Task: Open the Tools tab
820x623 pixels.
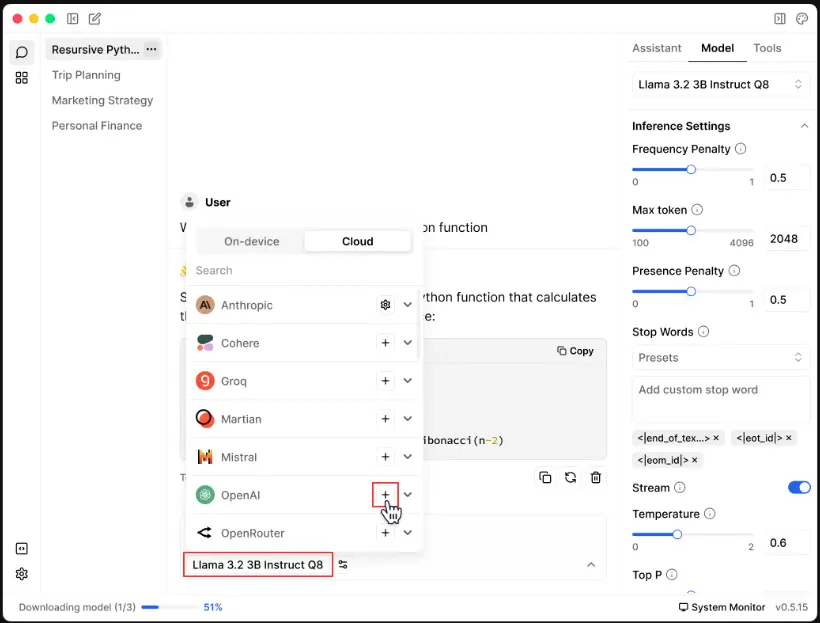Action: (767, 48)
